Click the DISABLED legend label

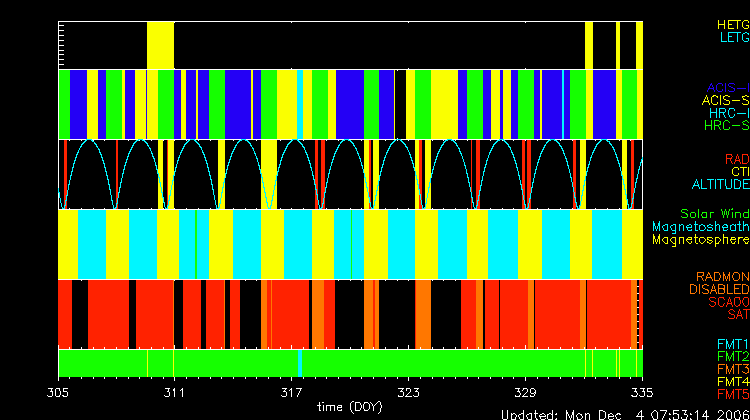[x=719, y=289]
